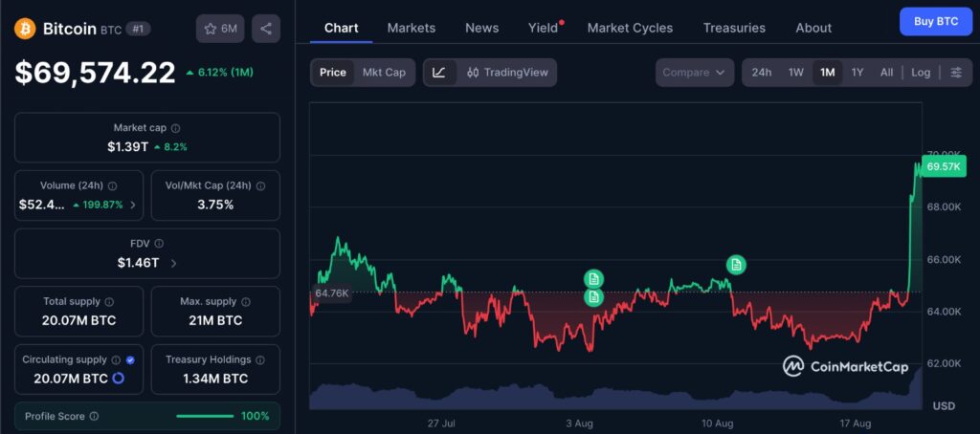Screen dimensions: 980x434
Task: Open upper 3 Aug news marker
Action: coord(593,278)
